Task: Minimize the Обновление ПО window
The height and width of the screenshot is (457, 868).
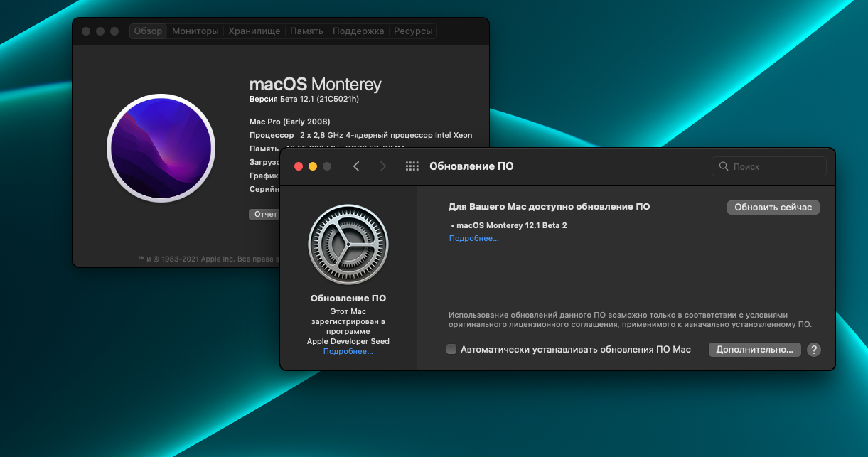Action: coord(313,166)
